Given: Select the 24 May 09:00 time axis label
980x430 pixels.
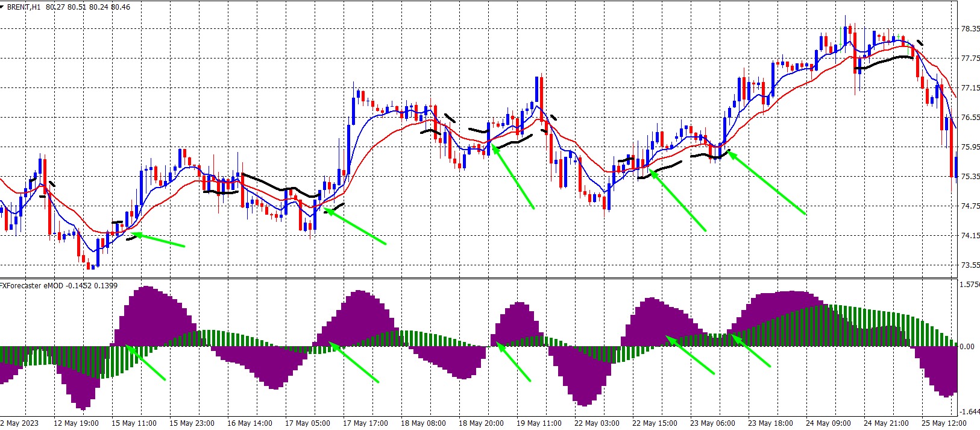Looking at the screenshot, I should click(828, 423).
